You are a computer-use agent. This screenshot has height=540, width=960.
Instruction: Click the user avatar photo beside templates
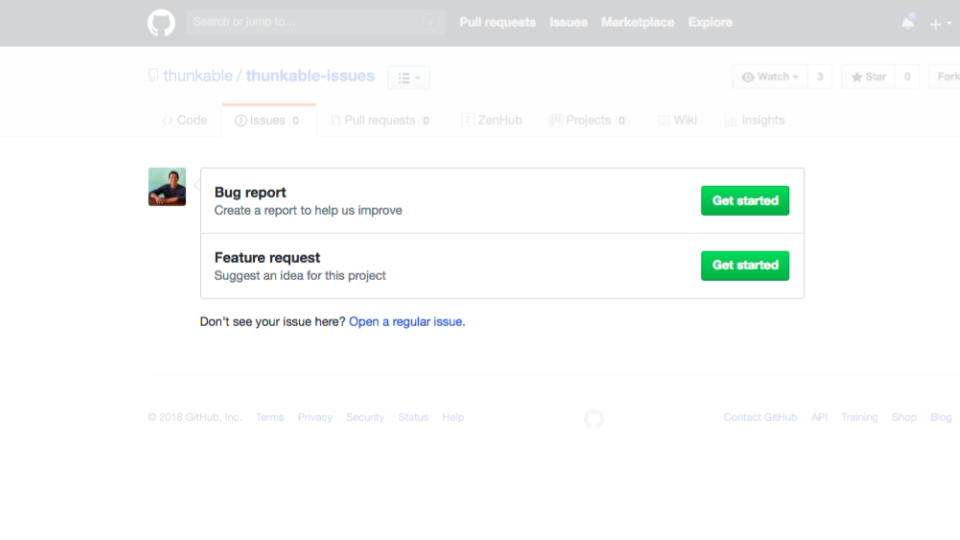tap(167, 187)
